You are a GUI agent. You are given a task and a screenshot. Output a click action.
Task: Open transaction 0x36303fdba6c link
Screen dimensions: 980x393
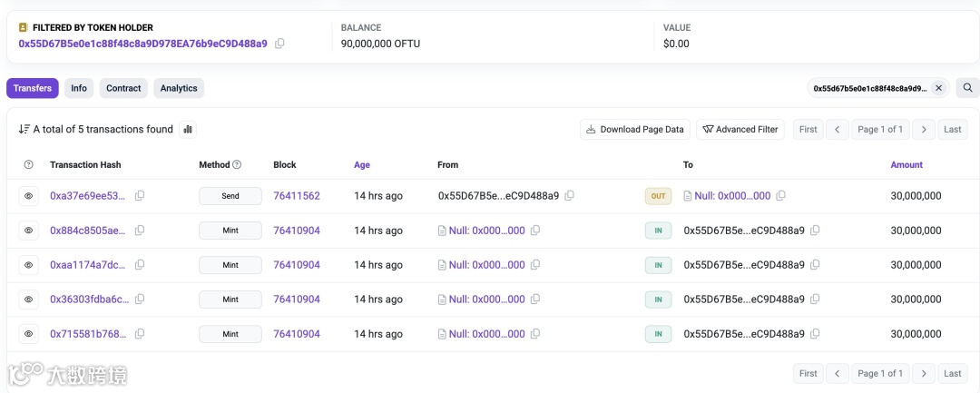tap(90, 300)
